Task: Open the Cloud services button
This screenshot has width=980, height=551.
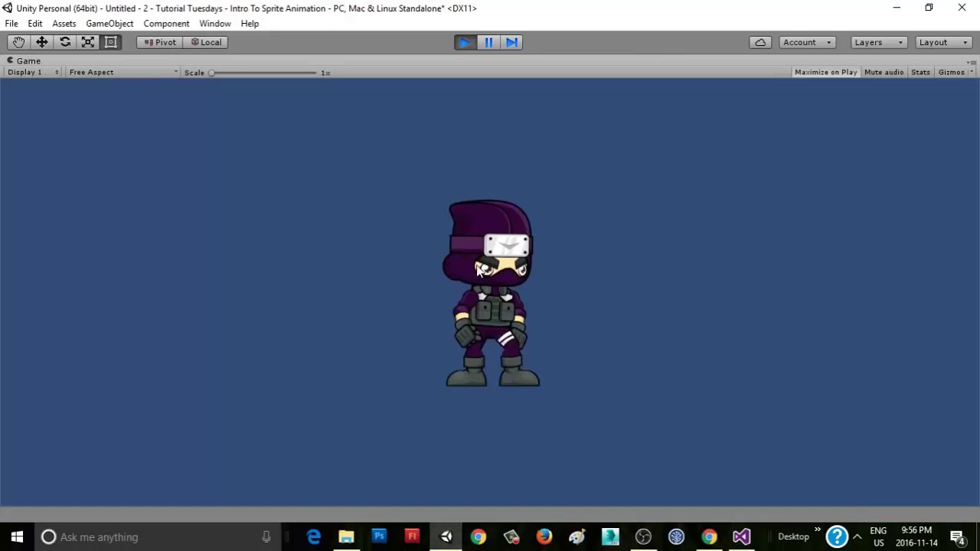Action: coord(760,42)
